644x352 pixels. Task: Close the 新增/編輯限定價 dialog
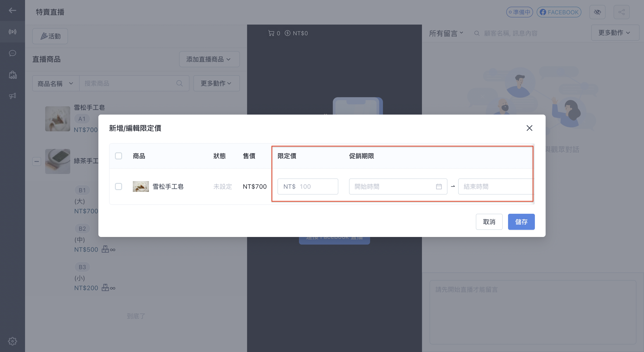click(x=529, y=128)
